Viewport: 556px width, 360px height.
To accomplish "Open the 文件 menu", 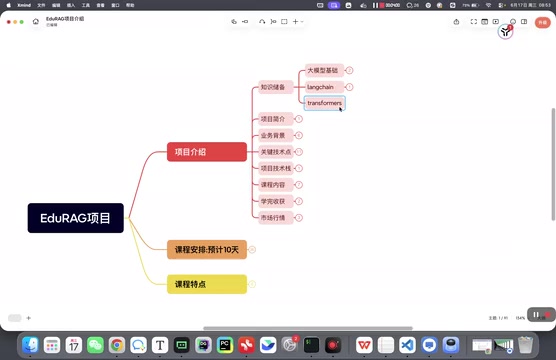I will pyautogui.click(x=41, y=5).
